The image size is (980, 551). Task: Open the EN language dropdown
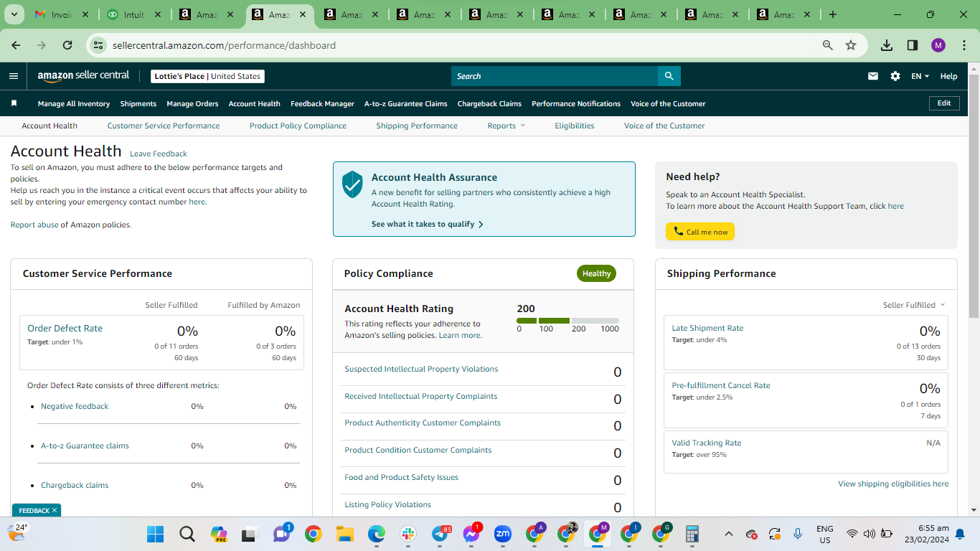(x=920, y=76)
